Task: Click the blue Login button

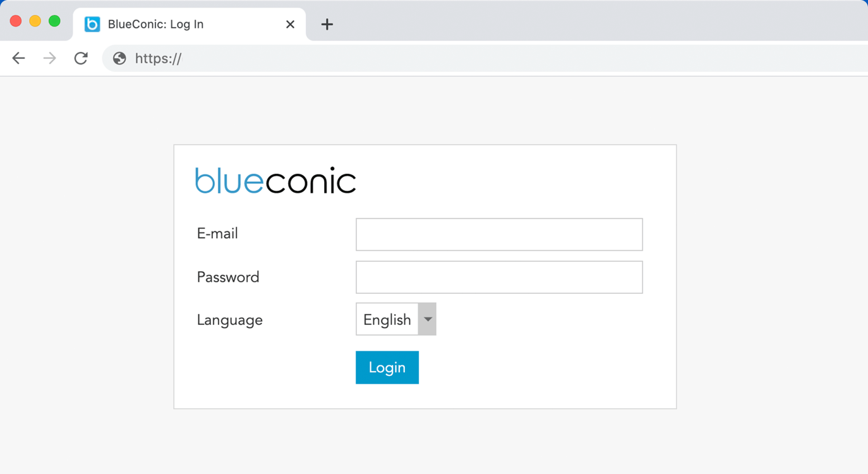Action: pyautogui.click(x=387, y=367)
